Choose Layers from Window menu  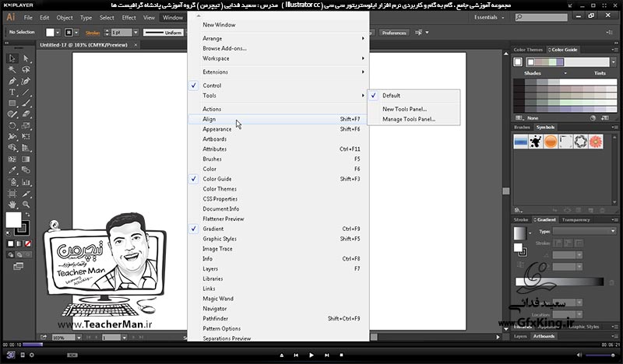click(278, 269)
